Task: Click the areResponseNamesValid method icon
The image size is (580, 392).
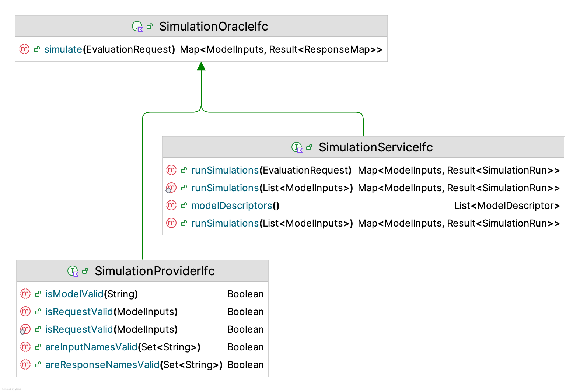Action: tap(25, 364)
